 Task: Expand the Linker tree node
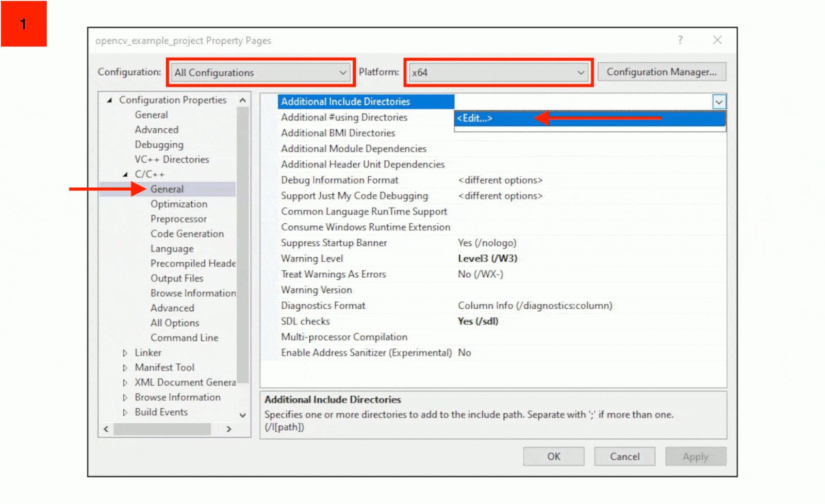(x=125, y=353)
